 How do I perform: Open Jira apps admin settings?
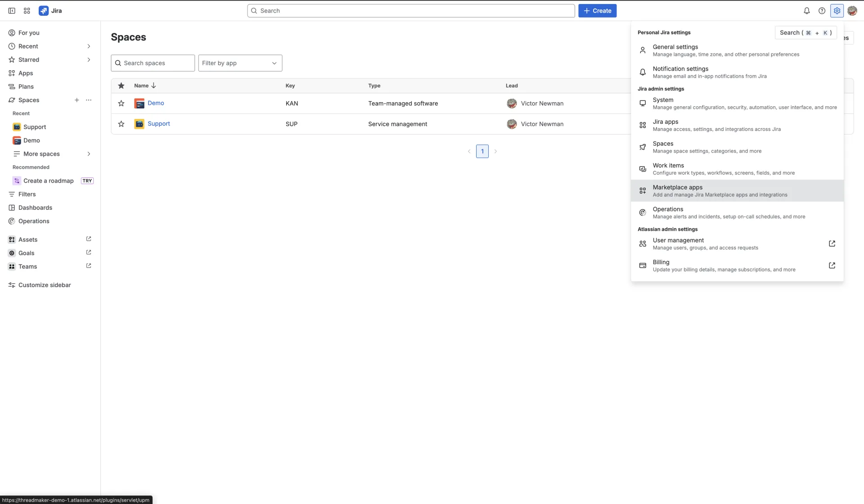point(737,125)
